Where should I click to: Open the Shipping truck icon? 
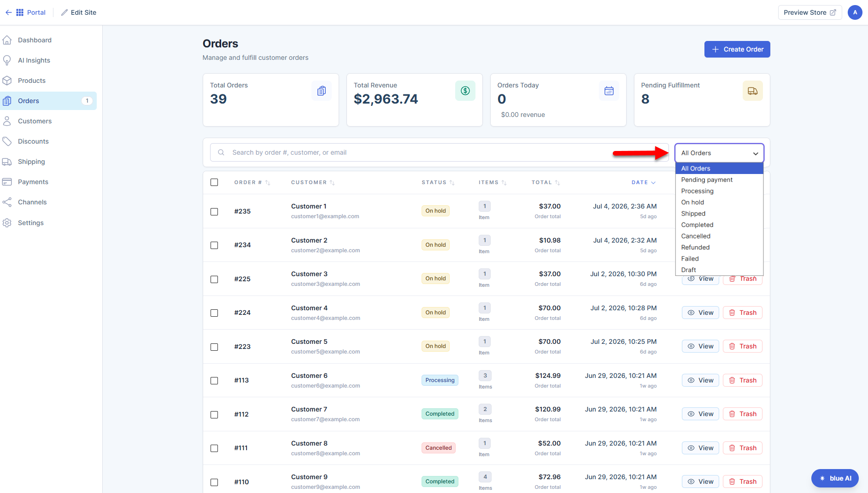(x=7, y=162)
